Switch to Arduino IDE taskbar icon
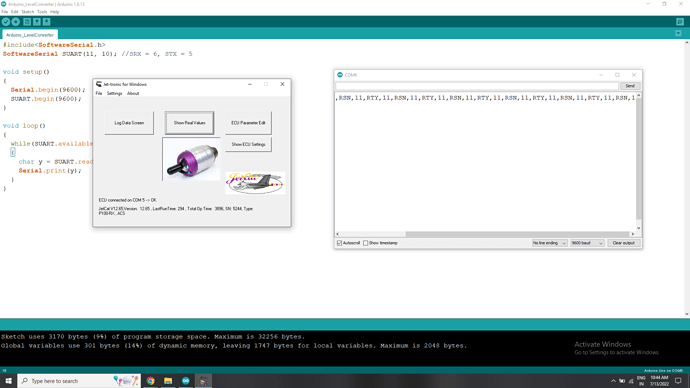The width and height of the screenshot is (690, 388). [186, 381]
